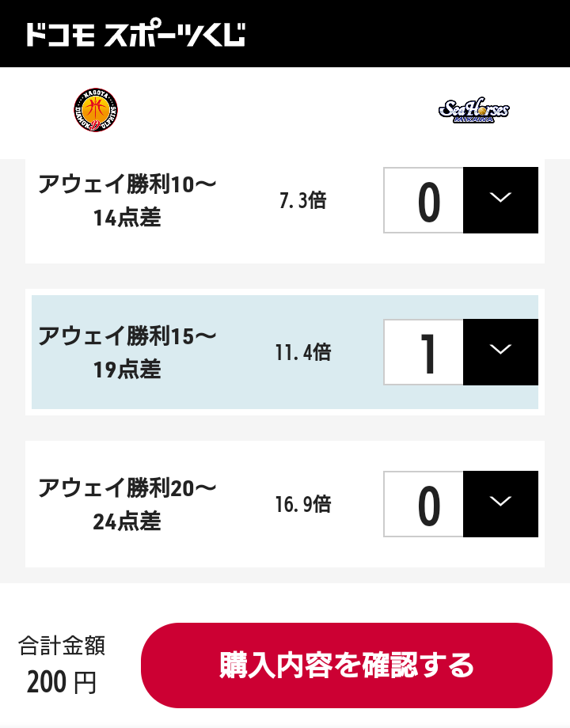Screen dimensions: 570x728
Task: Click the 11.4倍 odds value
Action: pos(302,353)
